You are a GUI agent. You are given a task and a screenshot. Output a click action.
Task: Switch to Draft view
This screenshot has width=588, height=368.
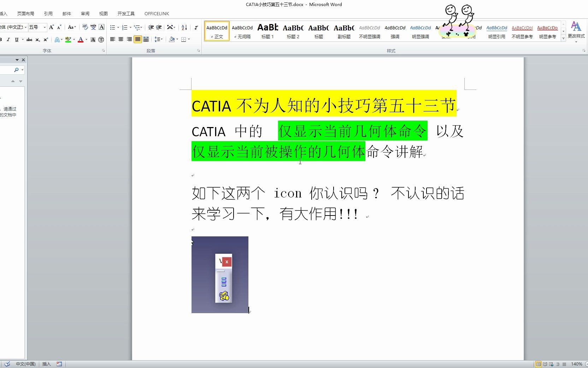coord(564,364)
